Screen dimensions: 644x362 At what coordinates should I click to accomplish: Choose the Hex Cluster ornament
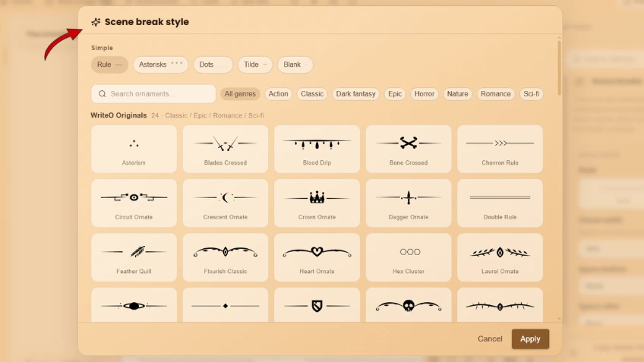409,257
